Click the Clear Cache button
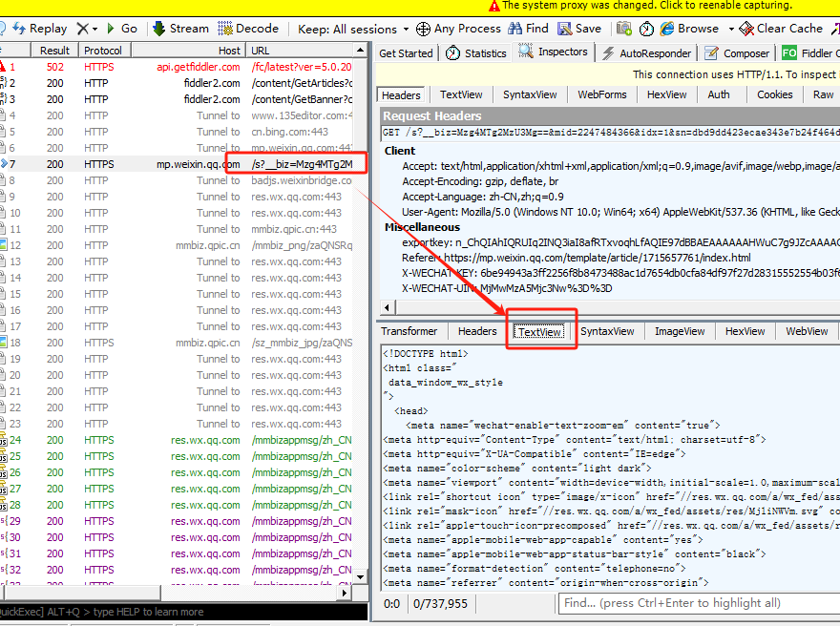 coord(781,29)
